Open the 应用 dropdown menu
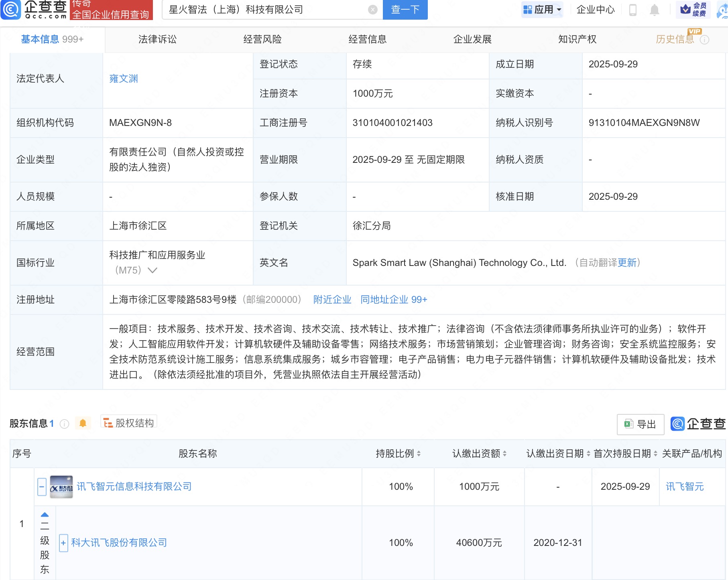This screenshot has height=580, width=728. (x=542, y=10)
